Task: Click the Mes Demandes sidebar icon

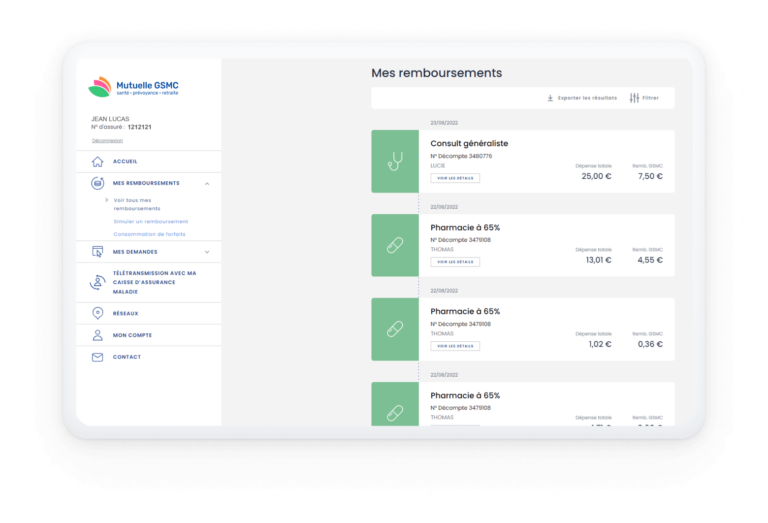Action: [97, 252]
